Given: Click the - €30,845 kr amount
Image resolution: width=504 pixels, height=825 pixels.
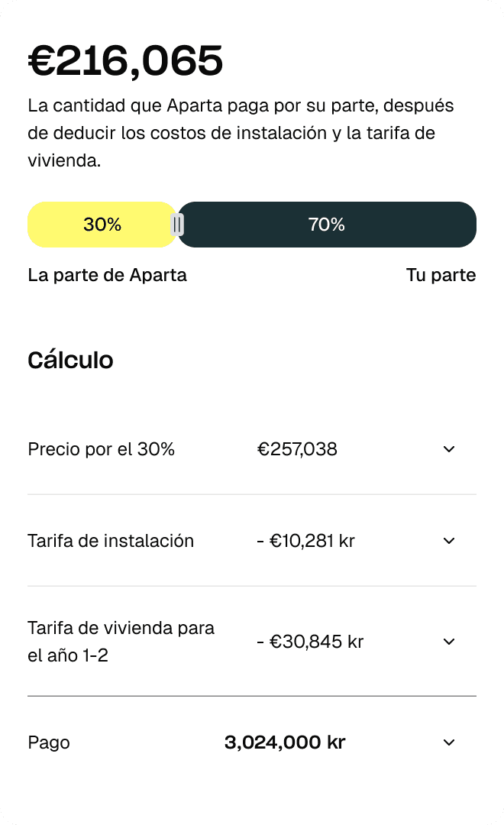Looking at the screenshot, I should tap(309, 642).
